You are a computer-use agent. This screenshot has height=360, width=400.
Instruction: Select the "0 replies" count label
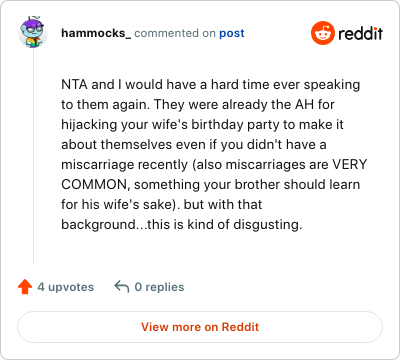(x=159, y=287)
